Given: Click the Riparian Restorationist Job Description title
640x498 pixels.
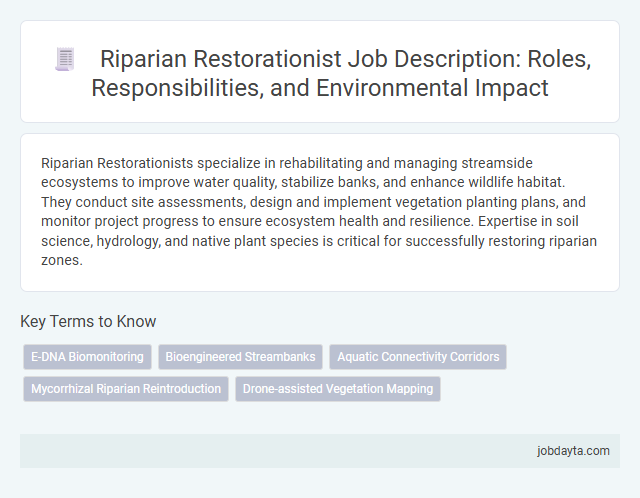Looking at the screenshot, I should pos(341,73).
